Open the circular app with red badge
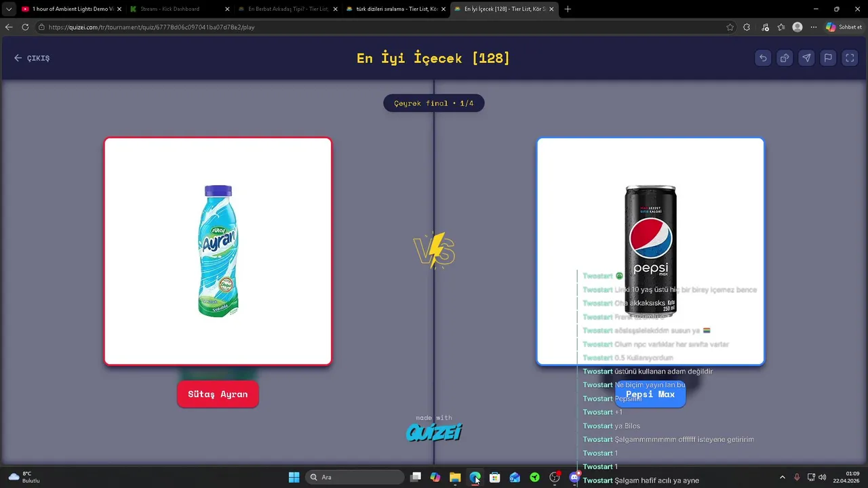The image size is (868, 488). click(x=555, y=477)
